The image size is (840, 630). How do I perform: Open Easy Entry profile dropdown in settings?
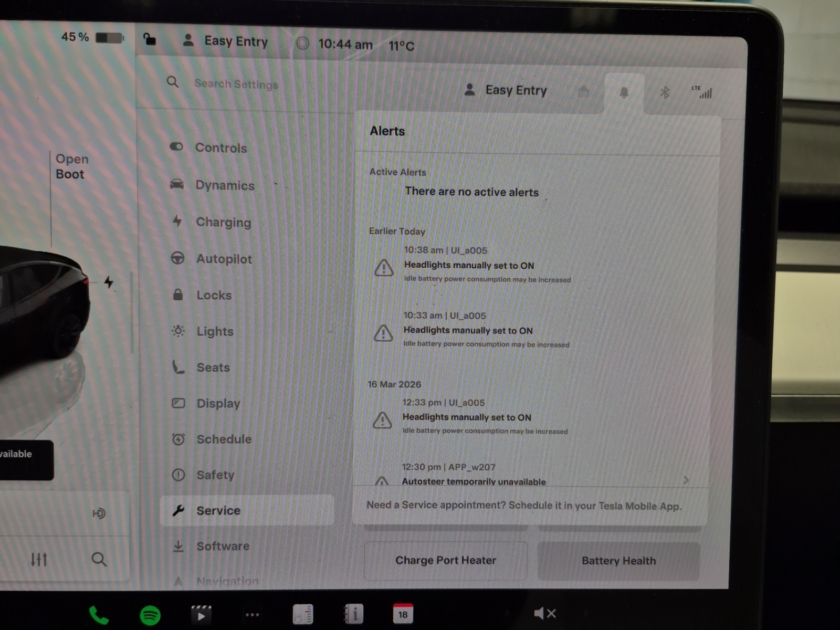506,90
